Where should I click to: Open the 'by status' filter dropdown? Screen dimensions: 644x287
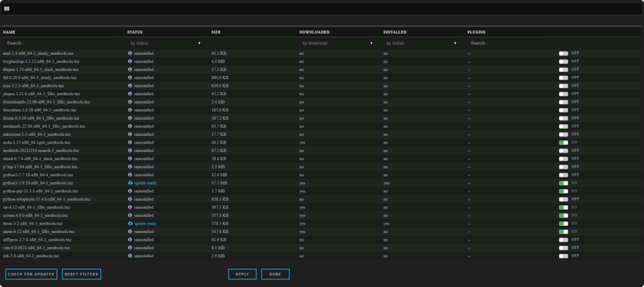coord(165,43)
